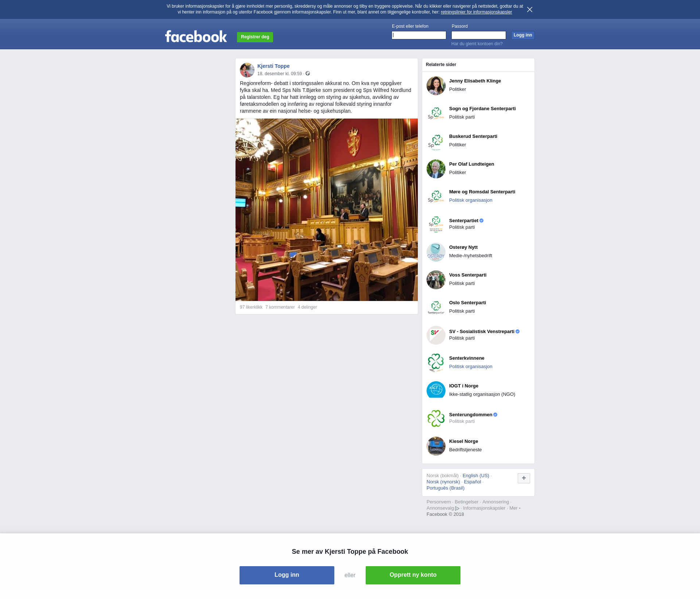Switch language to English (US)
This screenshot has width=700, height=599.
click(476, 476)
